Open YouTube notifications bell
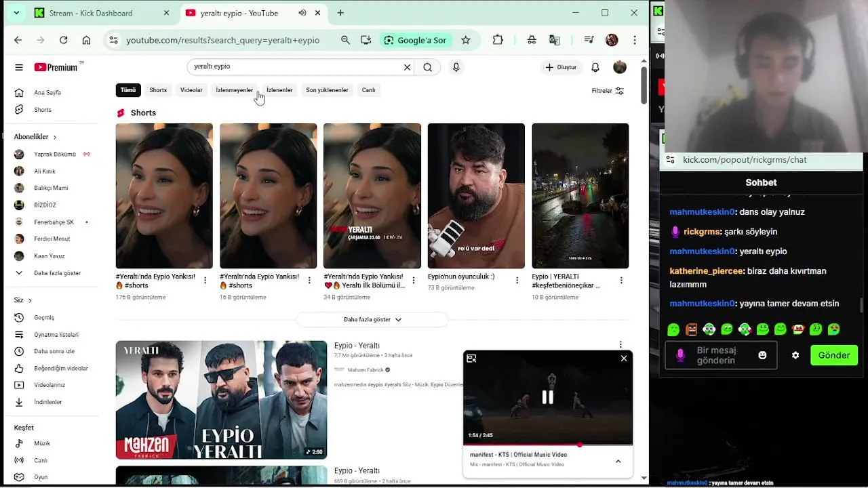Image resolution: width=868 pixels, height=488 pixels. (595, 67)
